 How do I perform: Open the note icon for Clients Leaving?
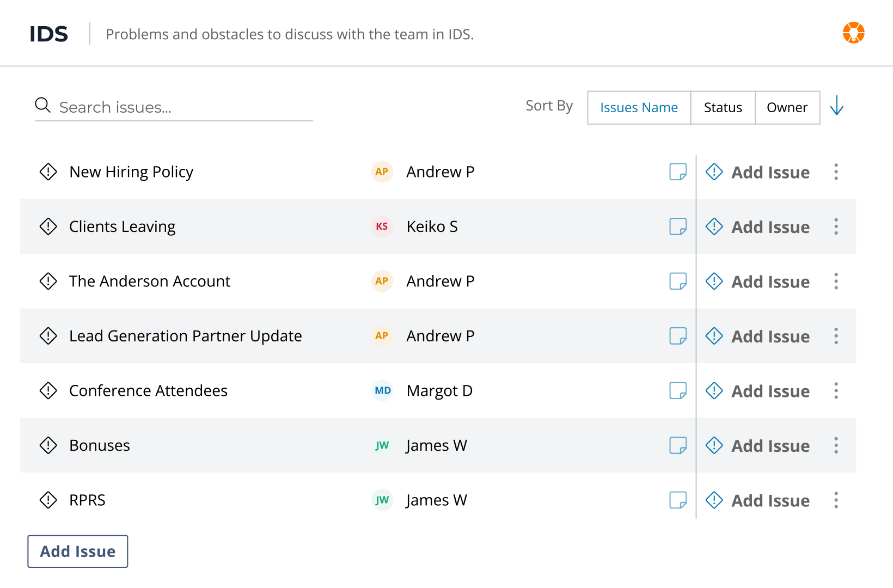coord(677,226)
